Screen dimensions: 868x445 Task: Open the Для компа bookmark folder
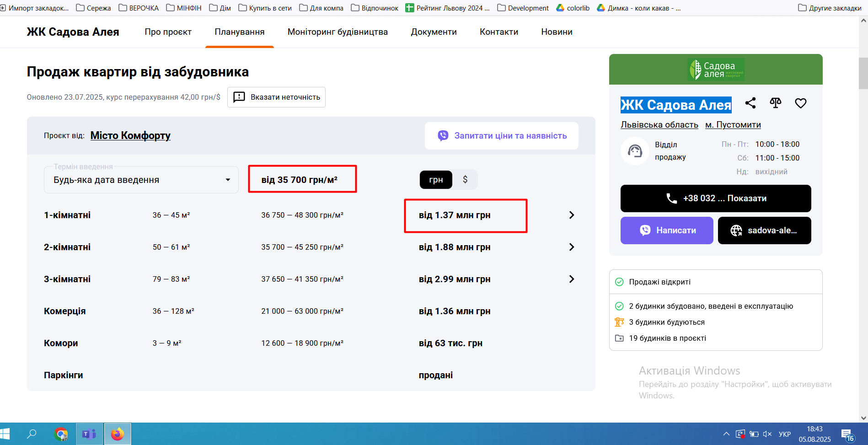coord(321,8)
